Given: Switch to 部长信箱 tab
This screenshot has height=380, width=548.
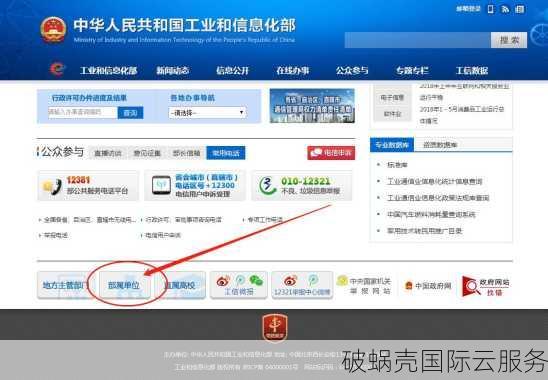Looking at the screenshot, I should 186,153.
